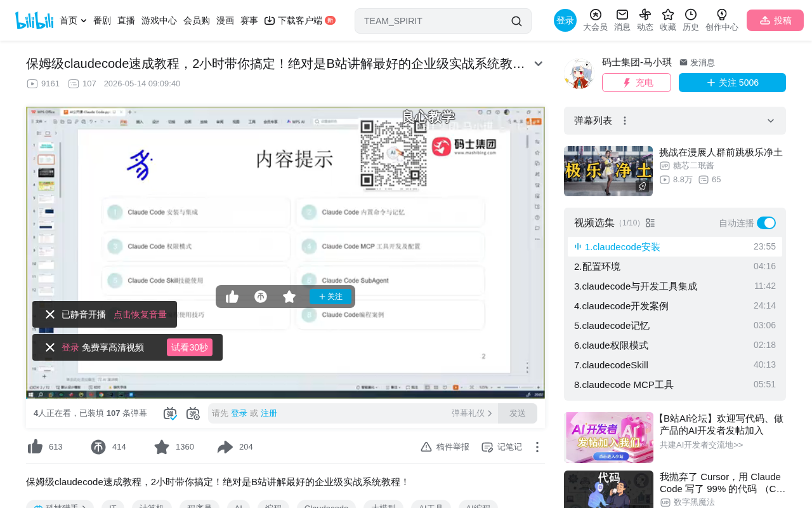Open 记笔记 note-taking tool
The height and width of the screenshot is (508, 812).
tap(502, 447)
